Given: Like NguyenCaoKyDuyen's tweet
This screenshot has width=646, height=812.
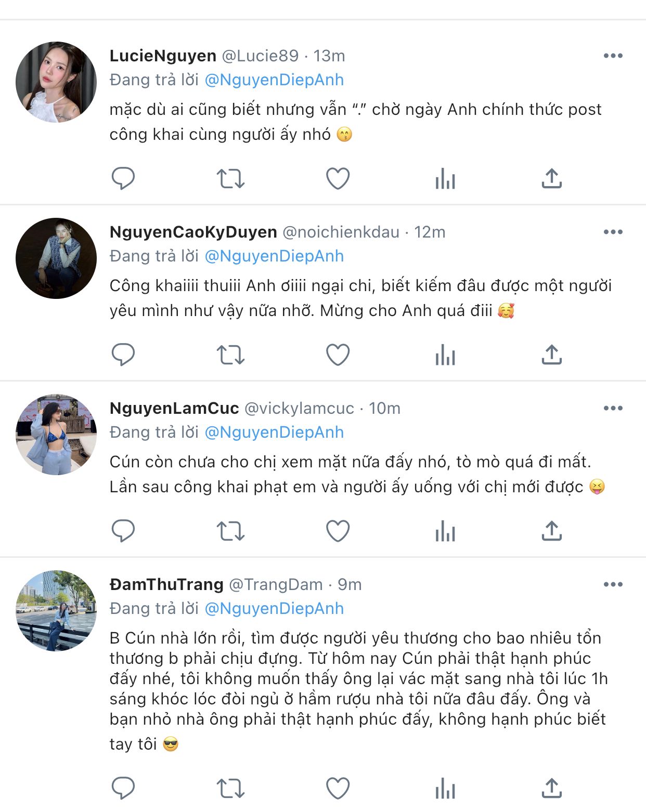Looking at the screenshot, I should (338, 355).
